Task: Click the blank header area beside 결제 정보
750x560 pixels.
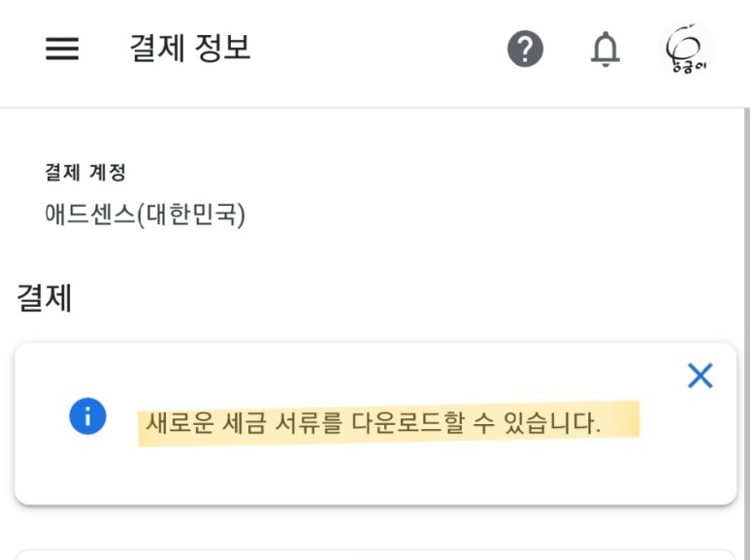Action: pos(377,49)
